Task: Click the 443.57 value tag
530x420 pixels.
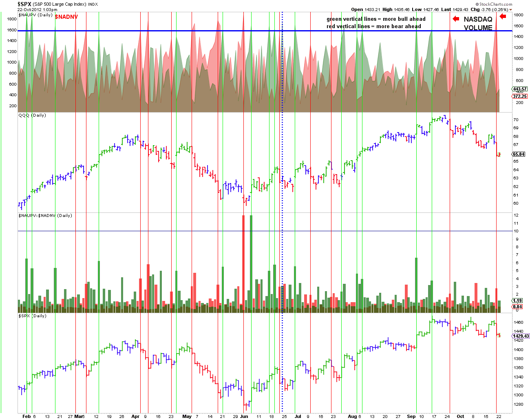Action: tap(520, 89)
